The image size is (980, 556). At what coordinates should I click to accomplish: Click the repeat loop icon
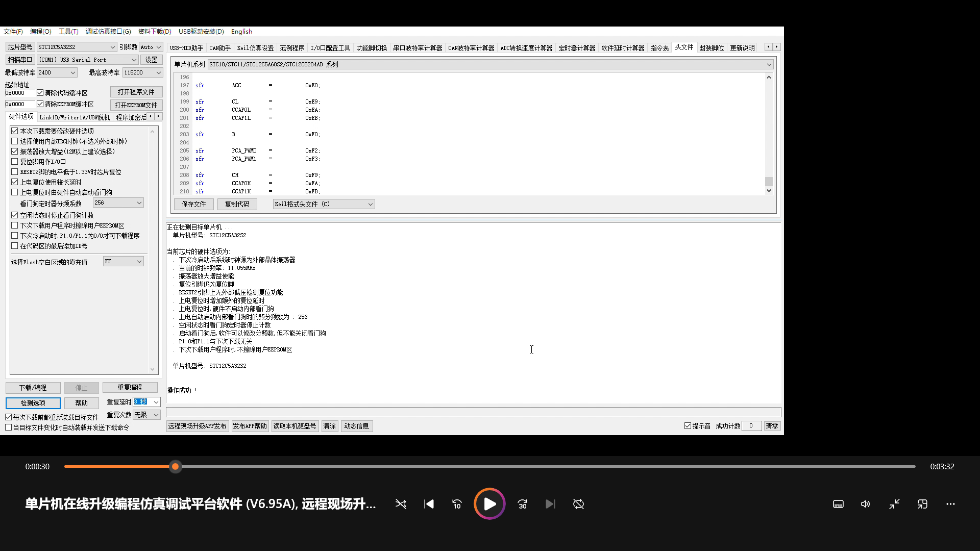(x=578, y=504)
